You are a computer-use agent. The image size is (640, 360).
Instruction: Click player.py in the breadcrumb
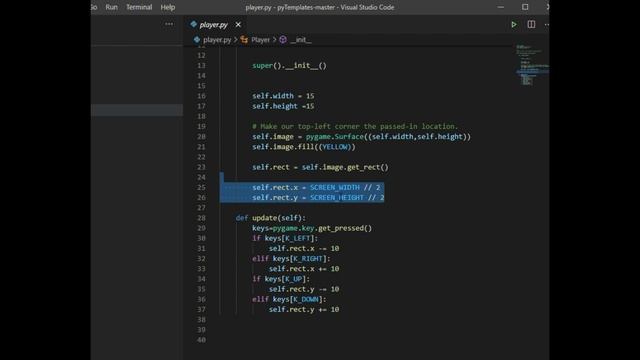coord(217,40)
